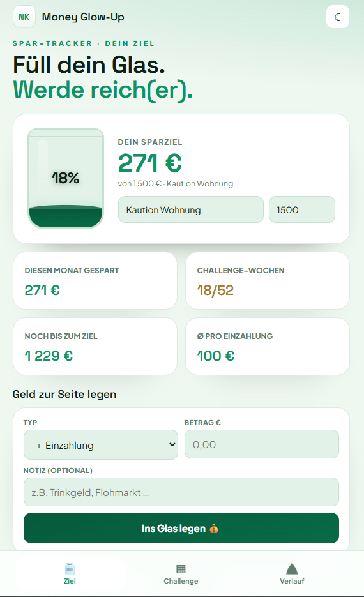Focus the Betrag € amount field
The image size is (364, 597).
[x=262, y=444]
